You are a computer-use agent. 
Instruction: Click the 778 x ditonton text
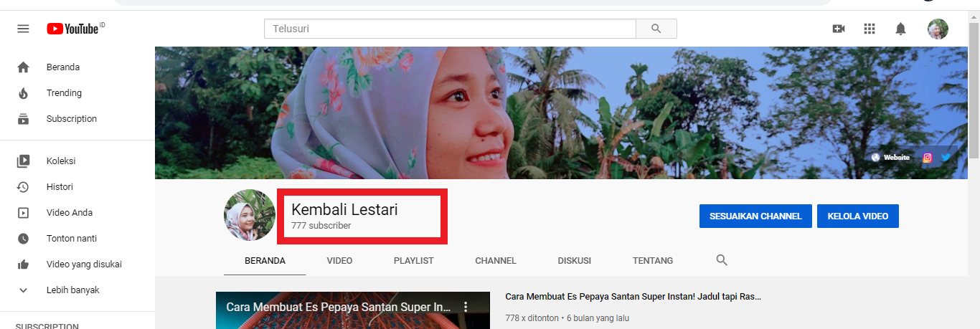(x=533, y=318)
